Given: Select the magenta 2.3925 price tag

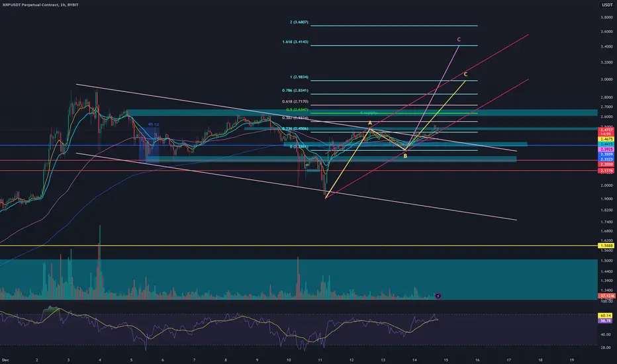Looking at the screenshot, I should 606,150.
